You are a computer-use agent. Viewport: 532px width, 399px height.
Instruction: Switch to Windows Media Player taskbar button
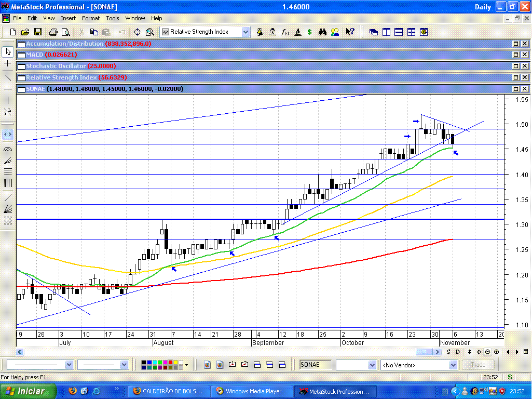(251, 391)
